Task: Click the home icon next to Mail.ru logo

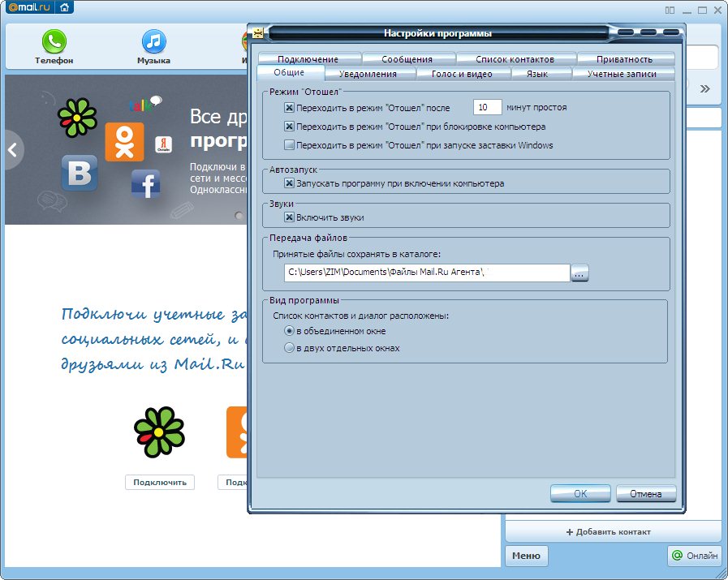Action: (x=63, y=9)
